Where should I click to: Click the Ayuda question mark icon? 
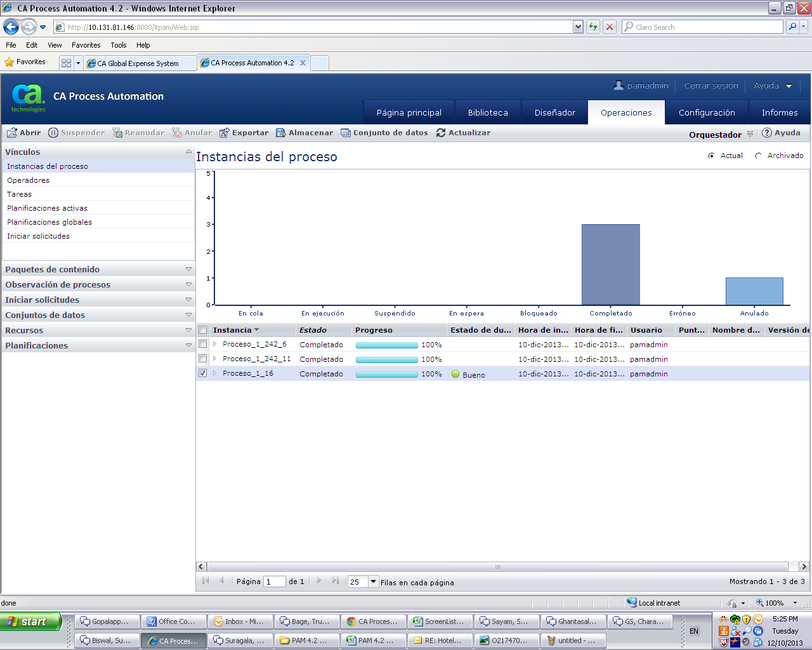[766, 133]
